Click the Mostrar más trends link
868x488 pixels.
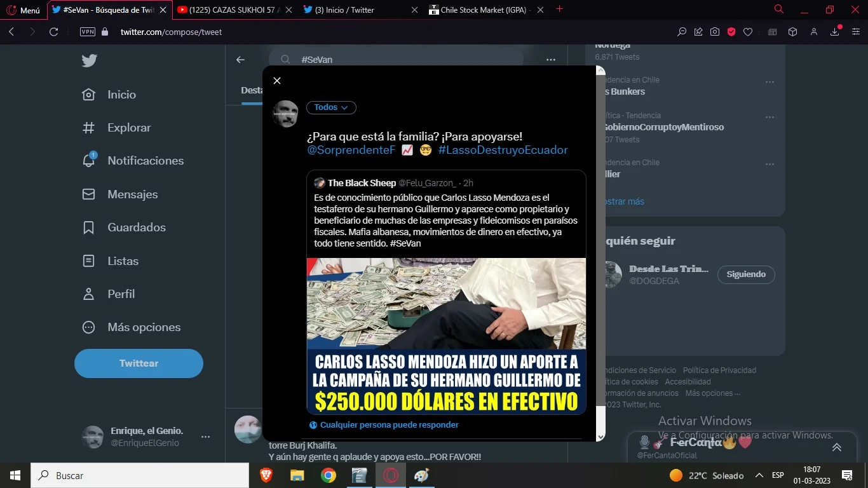(x=624, y=201)
